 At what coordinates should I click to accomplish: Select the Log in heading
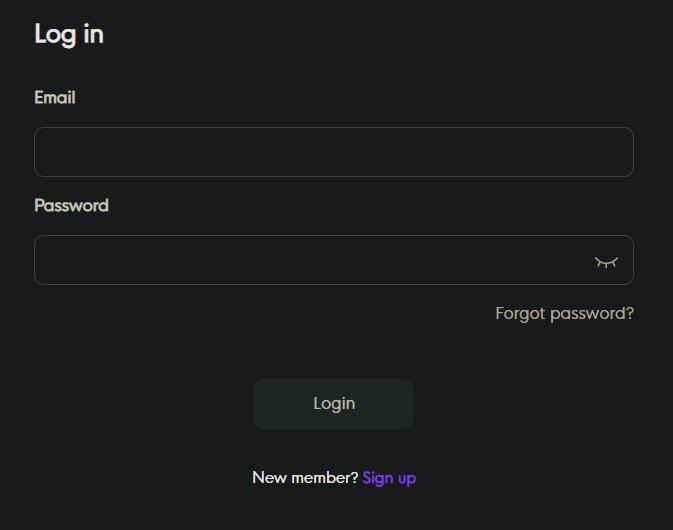69,34
